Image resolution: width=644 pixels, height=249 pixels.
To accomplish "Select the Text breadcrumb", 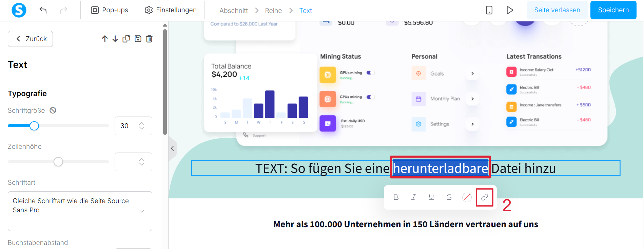I will point(306,11).
